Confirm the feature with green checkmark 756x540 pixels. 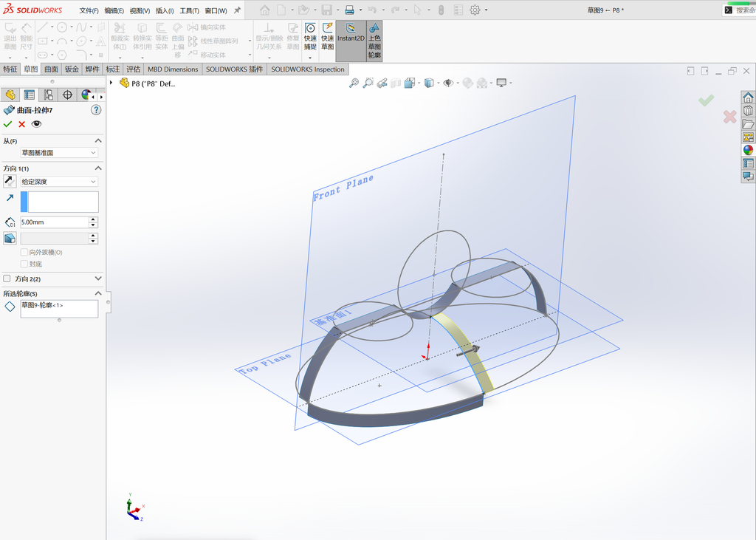(7, 124)
